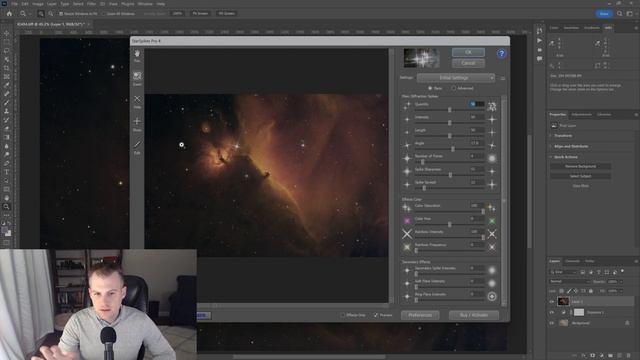Select the Edit tool in StarSpikes dialog

137,144
